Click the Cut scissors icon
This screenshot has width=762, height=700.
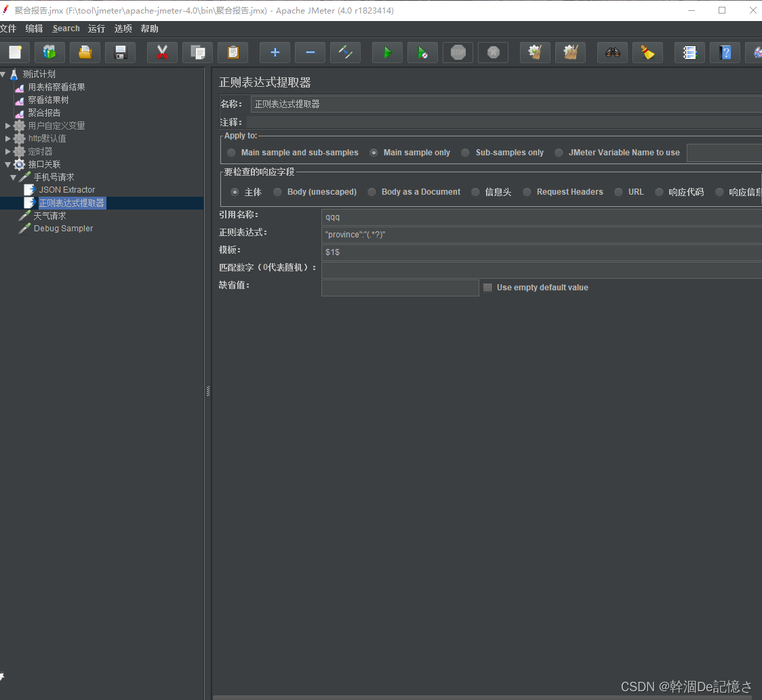162,52
